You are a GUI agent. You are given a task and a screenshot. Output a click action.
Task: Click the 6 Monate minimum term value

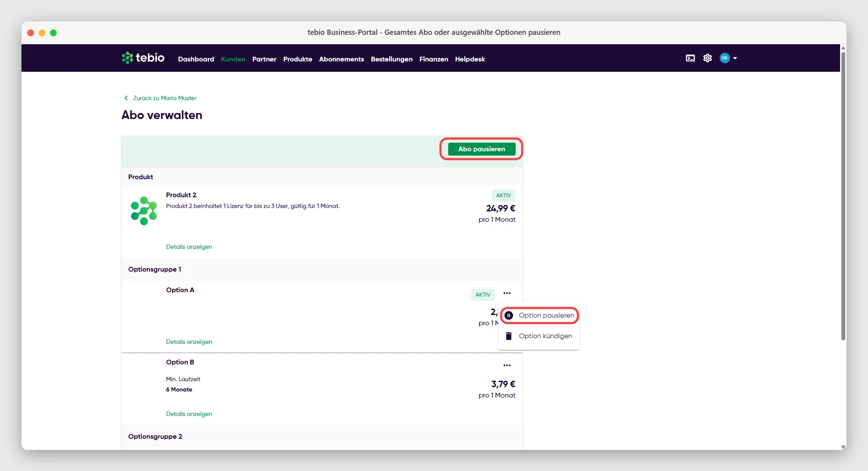179,389
